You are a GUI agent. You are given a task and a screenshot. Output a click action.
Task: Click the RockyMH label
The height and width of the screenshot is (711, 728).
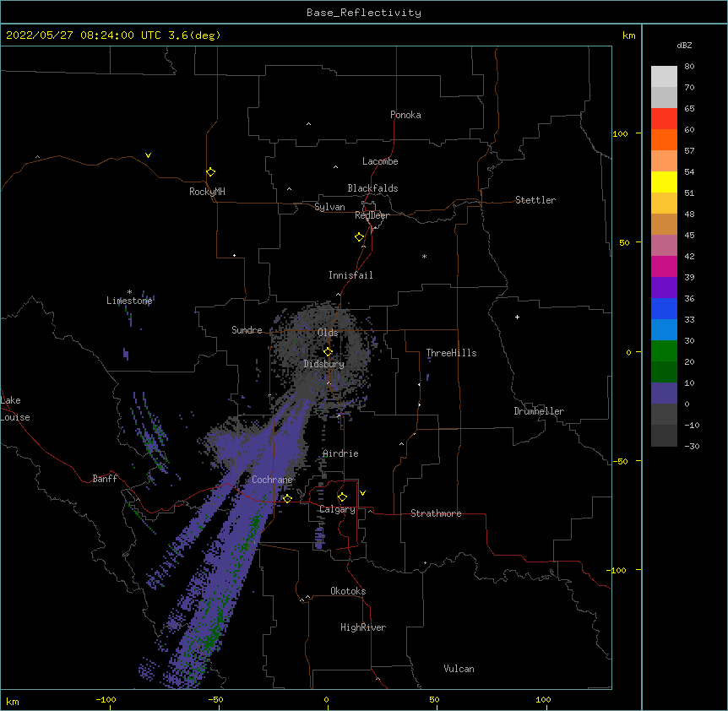(207, 192)
